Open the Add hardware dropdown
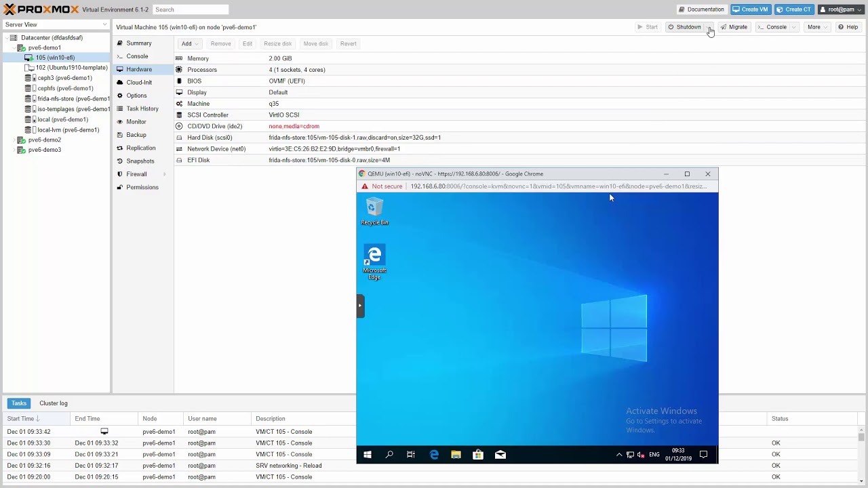This screenshot has height=488, width=868. click(x=189, y=43)
